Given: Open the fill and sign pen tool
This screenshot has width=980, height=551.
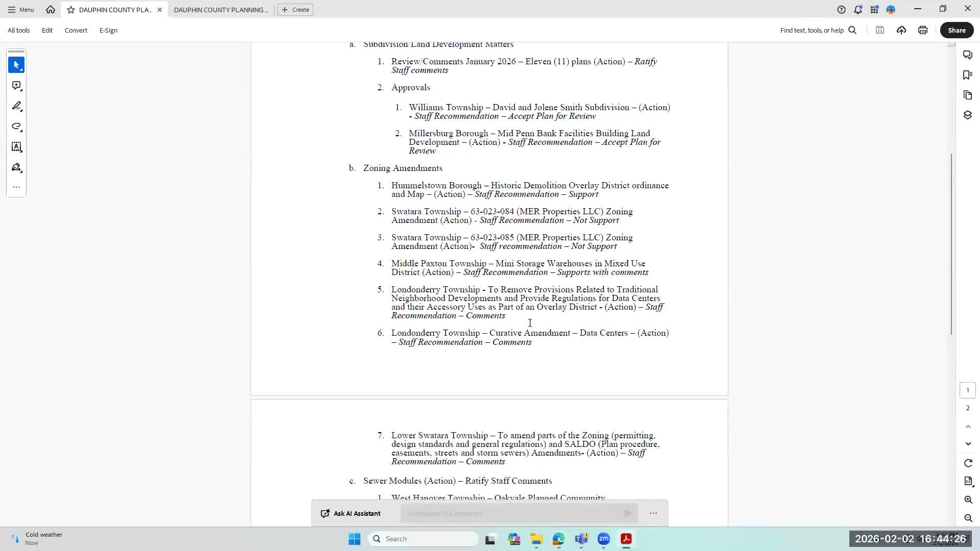Looking at the screenshot, I should click(x=16, y=167).
